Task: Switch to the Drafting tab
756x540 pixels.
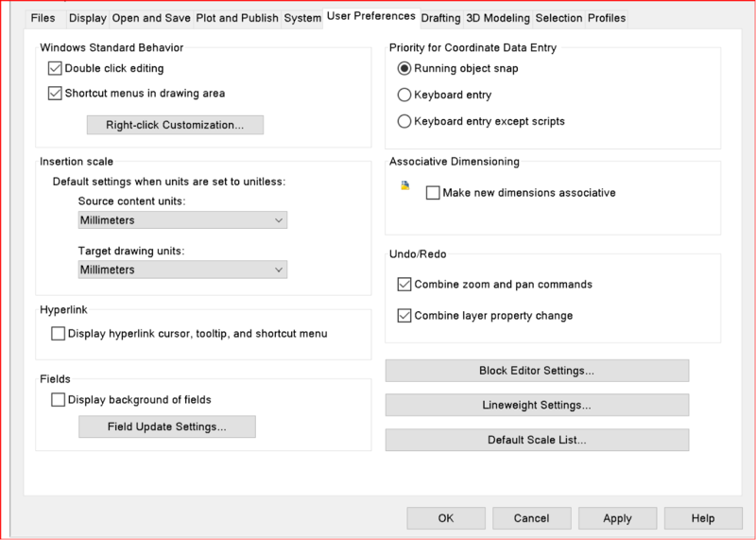Action: [x=441, y=18]
